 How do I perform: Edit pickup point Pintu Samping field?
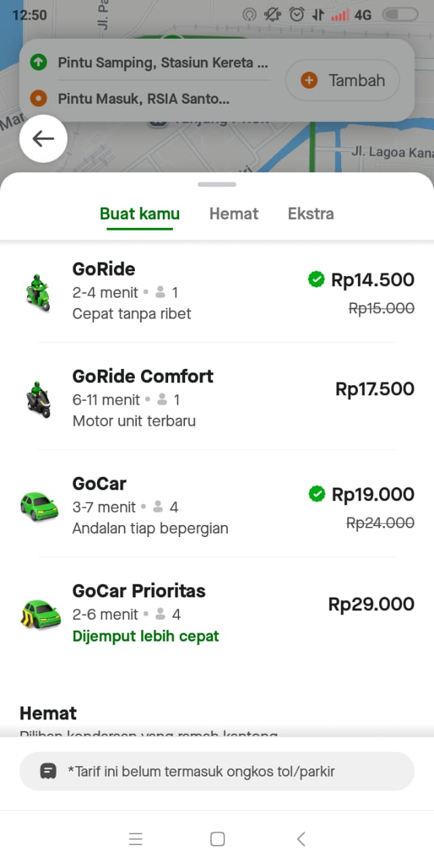pyautogui.click(x=163, y=63)
